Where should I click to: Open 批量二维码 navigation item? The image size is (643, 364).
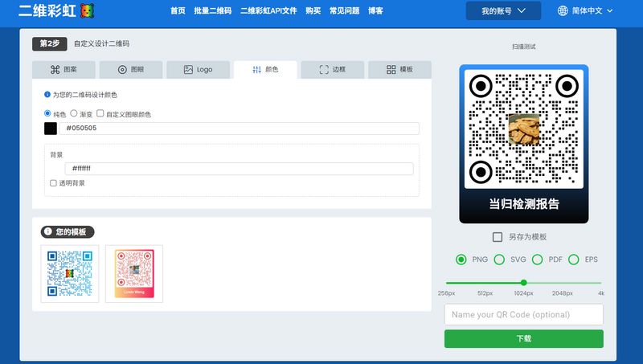point(213,10)
